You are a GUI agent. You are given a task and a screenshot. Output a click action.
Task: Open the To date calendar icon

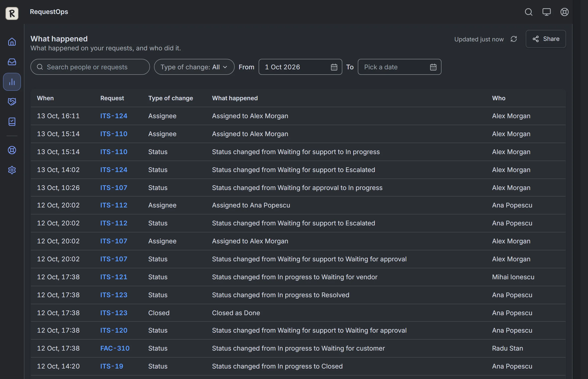pyautogui.click(x=433, y=67)
